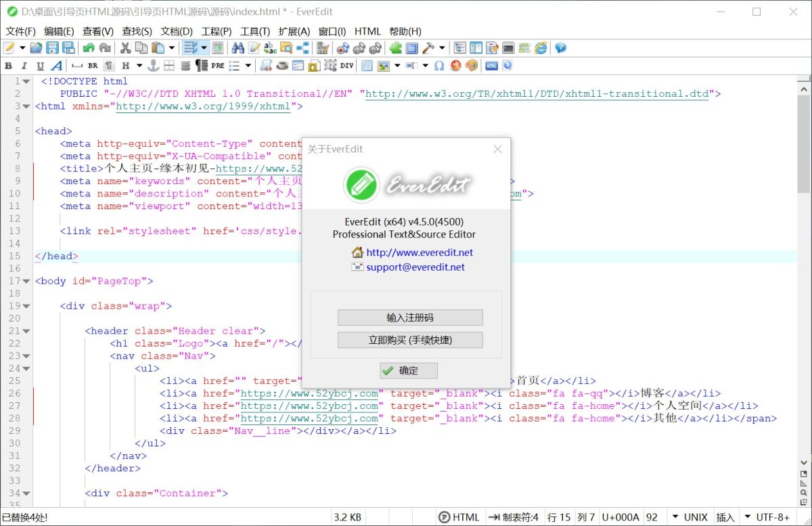Open the hammer tools dropdown arrow
Viewport: 812px width, 526px height.
442,48
